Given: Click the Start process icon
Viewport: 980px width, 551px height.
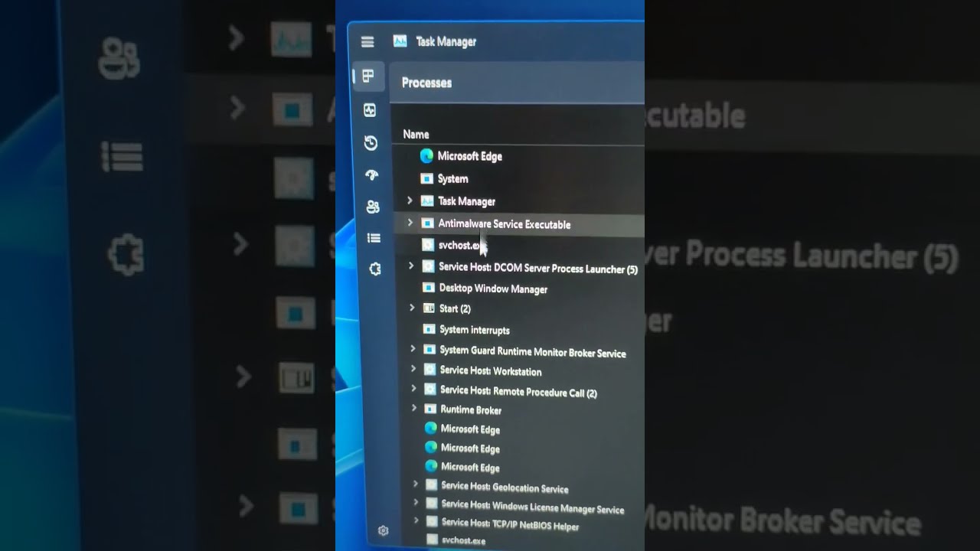Looking at the screenshot, I should 429,308.
